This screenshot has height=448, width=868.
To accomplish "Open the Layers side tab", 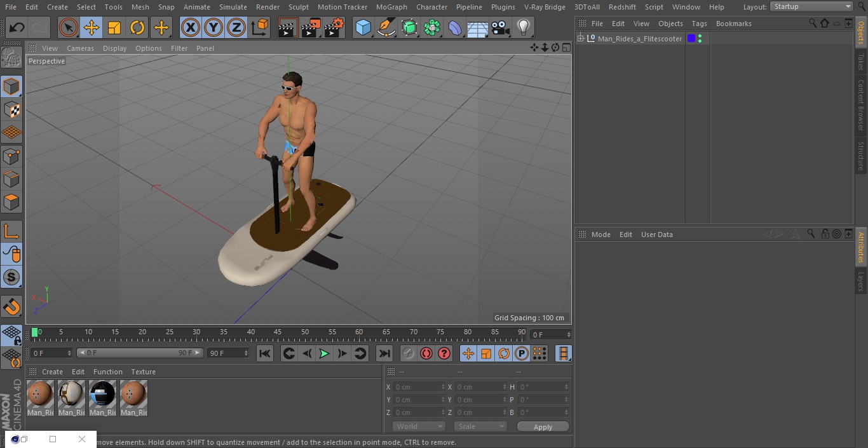I will coord(861,282).
